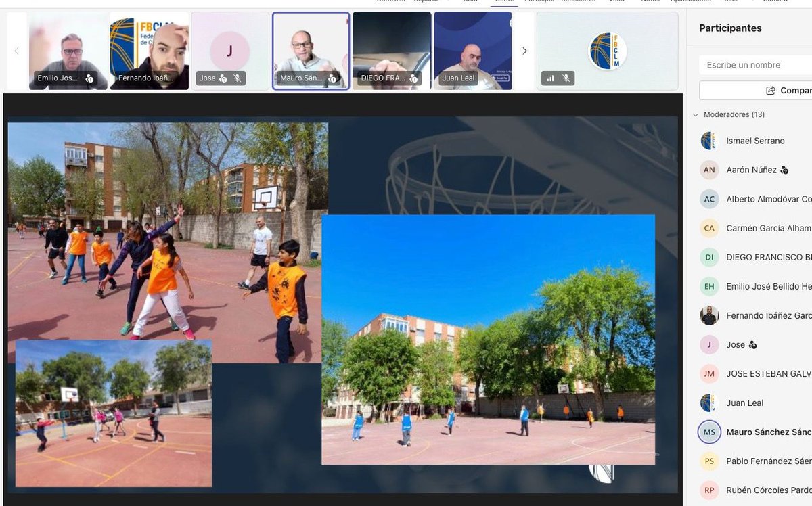
Task: Select Juan Leal in participants list
Action: [755, 402]
